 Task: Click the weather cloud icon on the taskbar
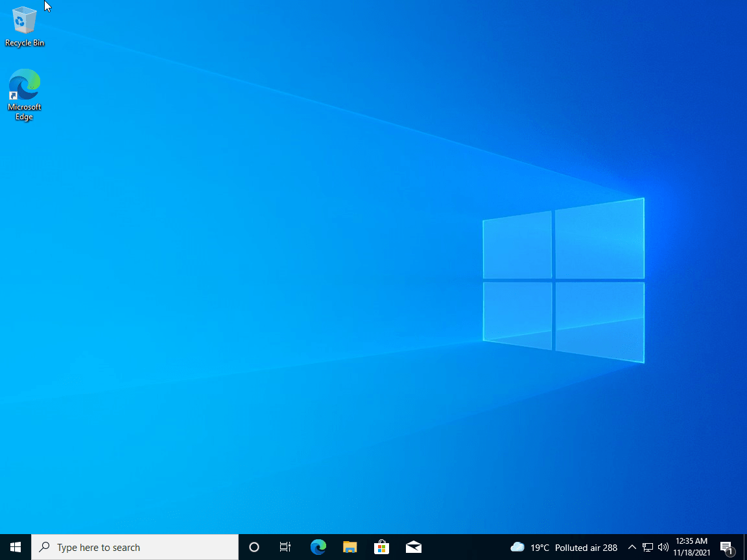pyautogui.click(x=517, y=547)
